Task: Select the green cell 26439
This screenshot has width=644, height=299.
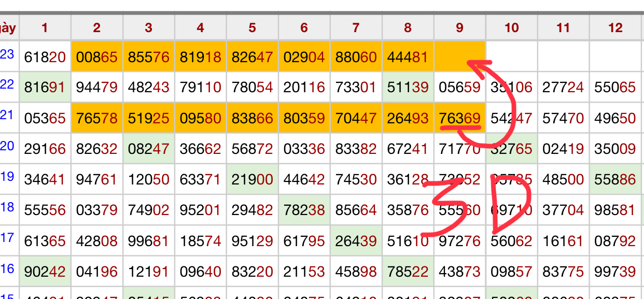Action: pos(356,241)
